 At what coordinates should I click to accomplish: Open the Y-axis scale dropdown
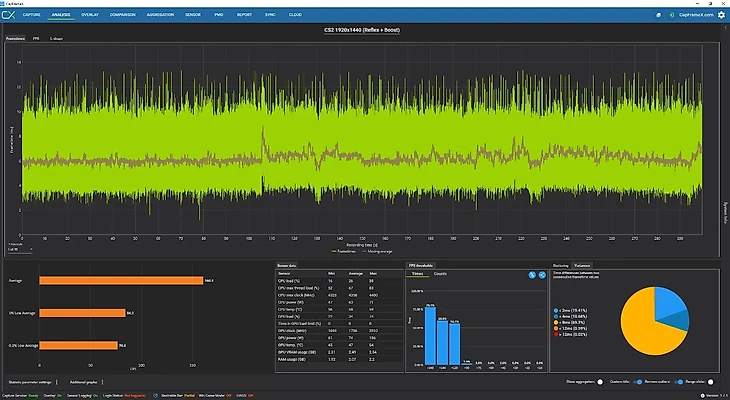[19, 249]
